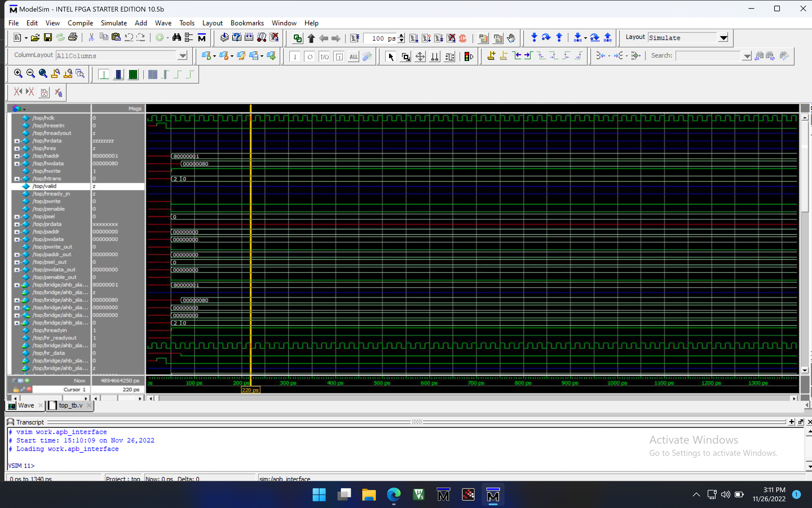812x508 pixels.
Task: Click the waveform vertical scrollbar down arrow
Action: pyautogui.click(x=805, y=370)
